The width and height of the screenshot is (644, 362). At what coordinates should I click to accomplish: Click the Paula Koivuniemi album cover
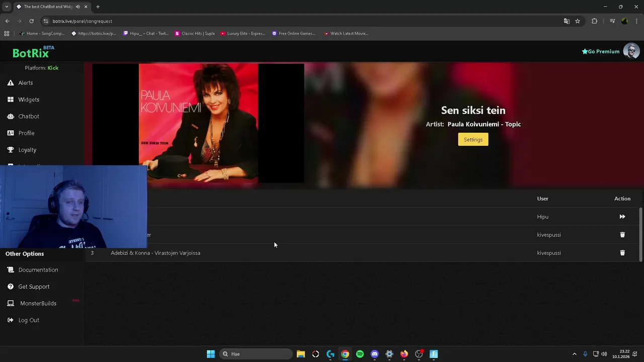pos(198,123)
